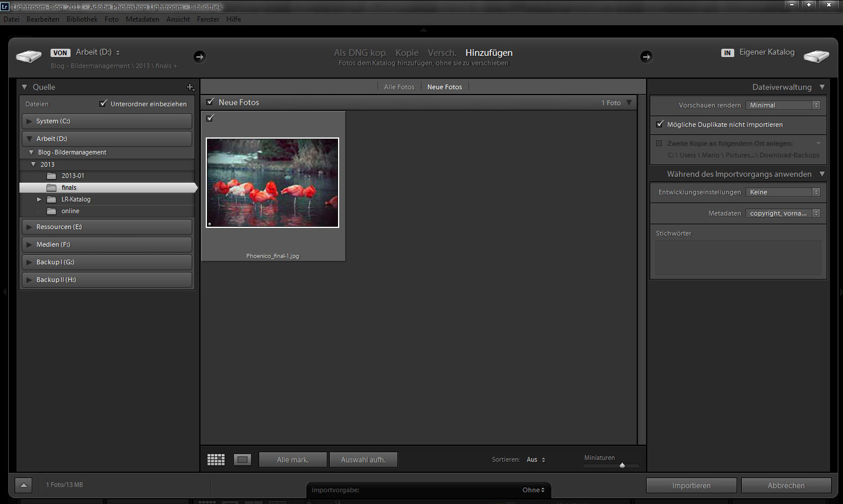
Task: Click the source arrow button next to VON
Action: point(199,56)
